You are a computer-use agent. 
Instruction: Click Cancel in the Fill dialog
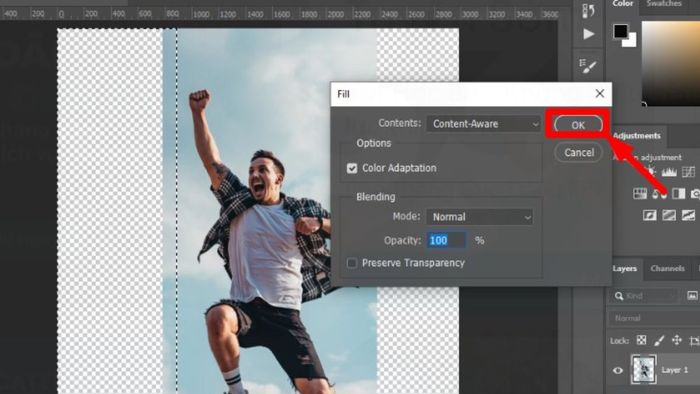tap(579, 153)
